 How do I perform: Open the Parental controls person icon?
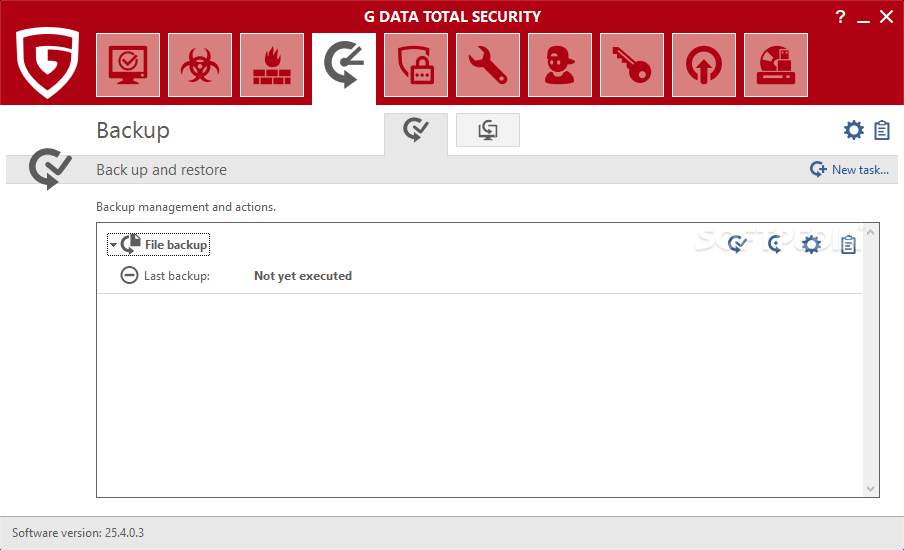click(560, 65)
